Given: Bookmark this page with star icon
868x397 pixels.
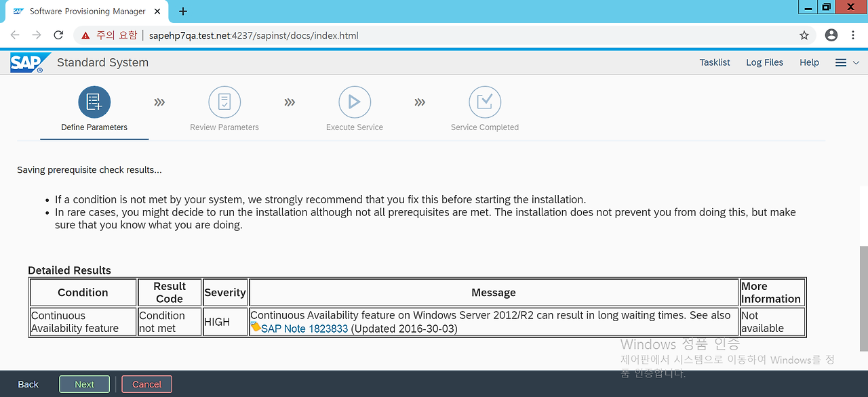Looking at the screenshot, I should pos(804,35).
